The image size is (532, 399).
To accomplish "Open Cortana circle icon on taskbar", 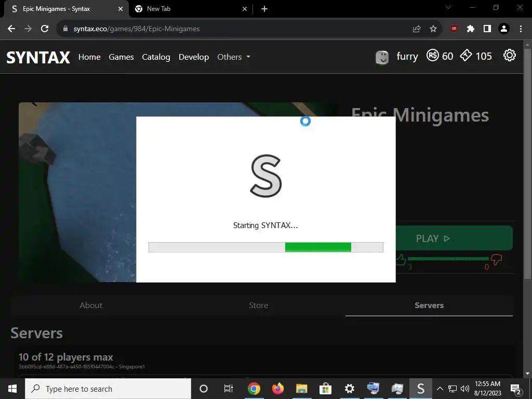I will click(x=204, y=389).
